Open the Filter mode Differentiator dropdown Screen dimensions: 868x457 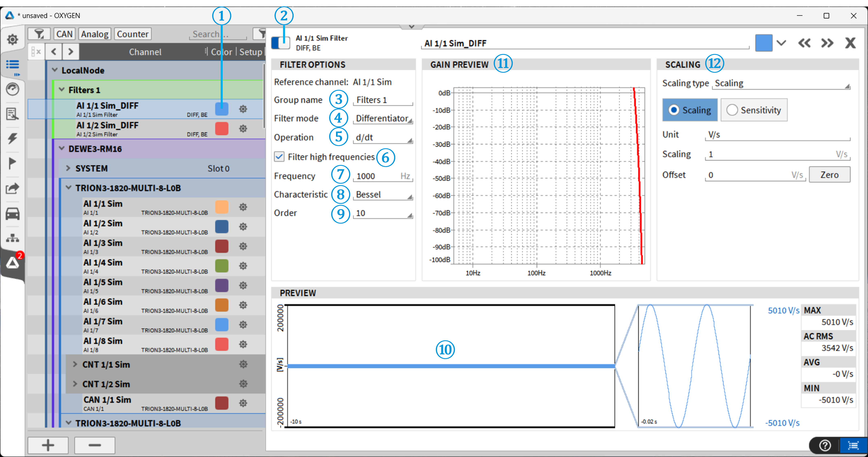click(x=383, y=119)
